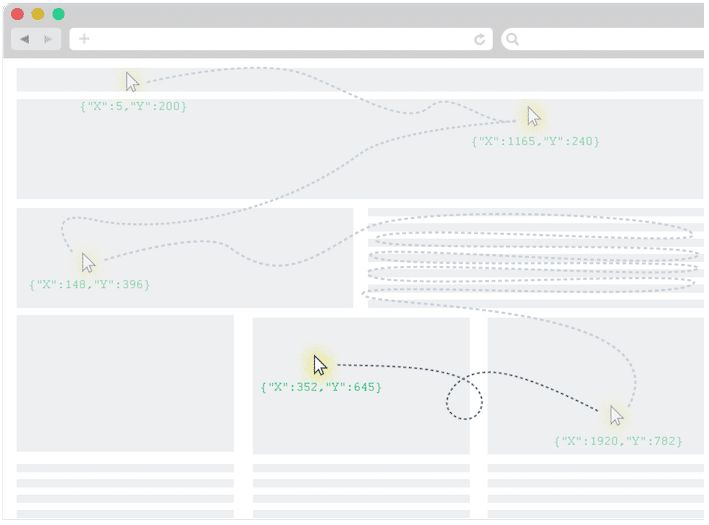
Task: Click the {"X":1165,"Y":240} coordinate label
Action: (x=535, y=142)
